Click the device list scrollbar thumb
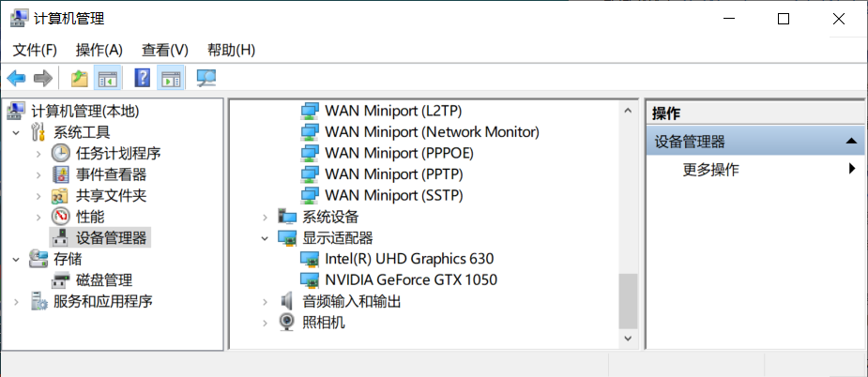The width and height of the screenshot is (868, 377). pos(628,302)
